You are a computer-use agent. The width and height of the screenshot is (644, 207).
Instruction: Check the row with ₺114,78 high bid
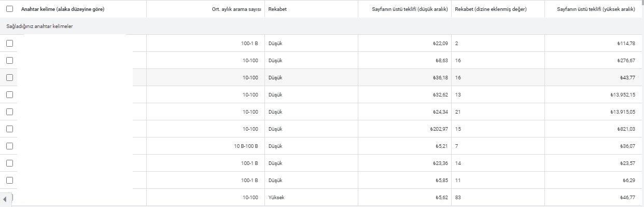click(9, 44)
